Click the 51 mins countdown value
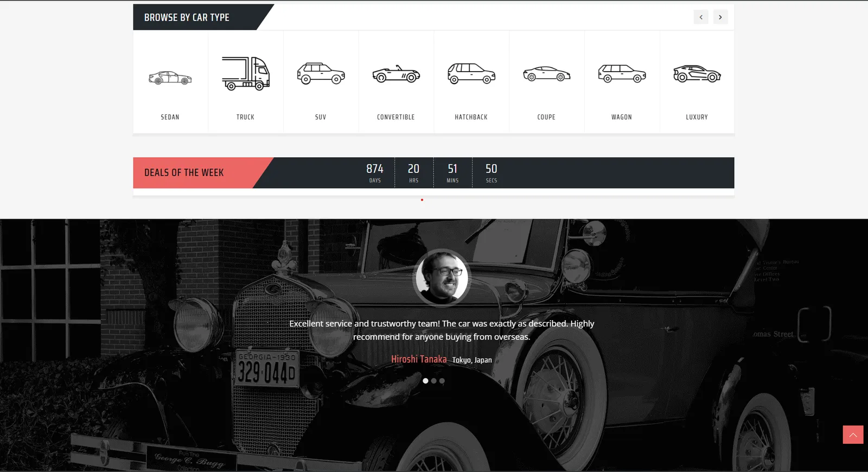Image resolution: width=868 pixels, height=472 pixels. [x=452, y=169]
